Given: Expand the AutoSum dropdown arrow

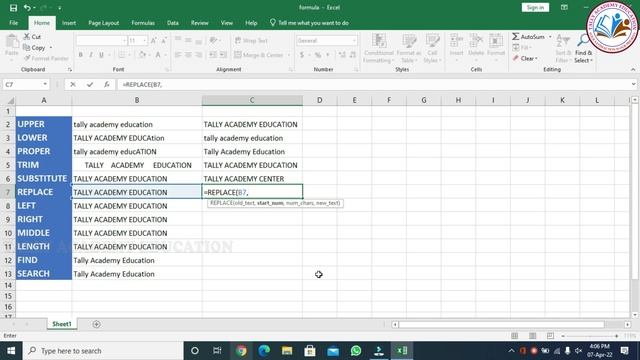Looking at the screenshot, I should coord(550,37).
